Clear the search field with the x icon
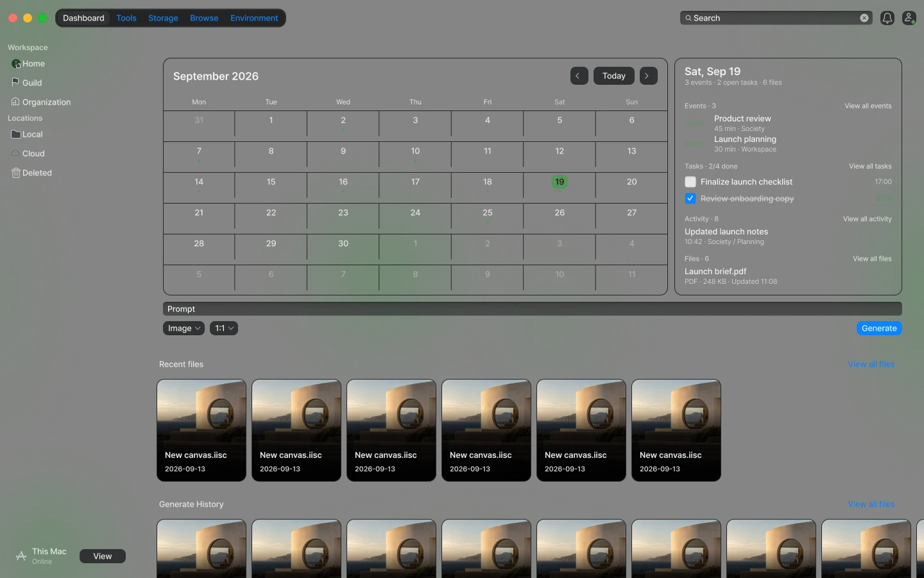The height and width of the screenshot is (578, 924). click(864, 18)
